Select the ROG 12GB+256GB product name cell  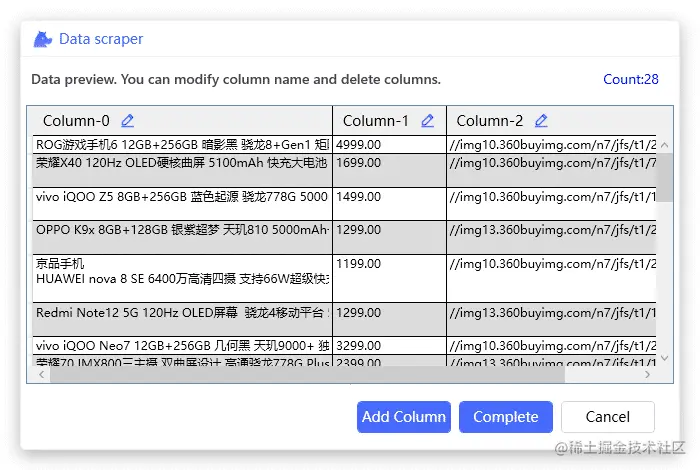pos(182,145)
